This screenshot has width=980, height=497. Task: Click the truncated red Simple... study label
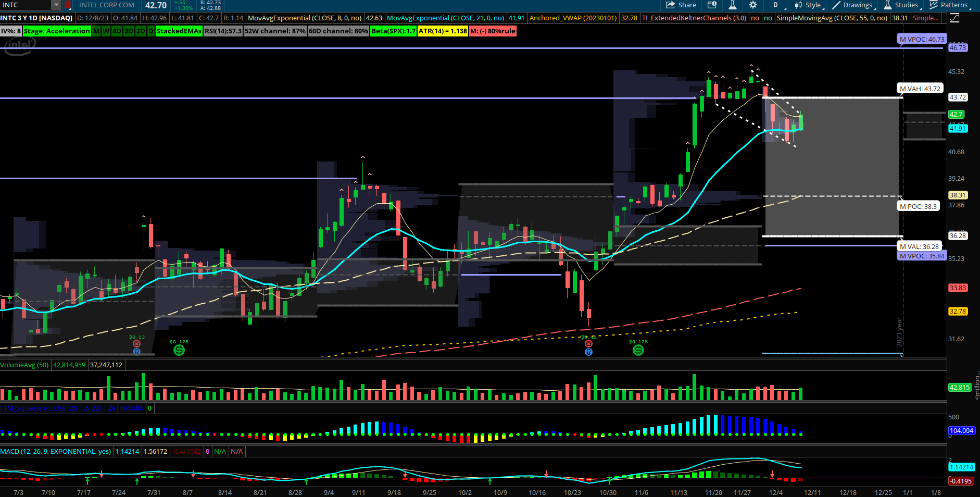(926, 18)
